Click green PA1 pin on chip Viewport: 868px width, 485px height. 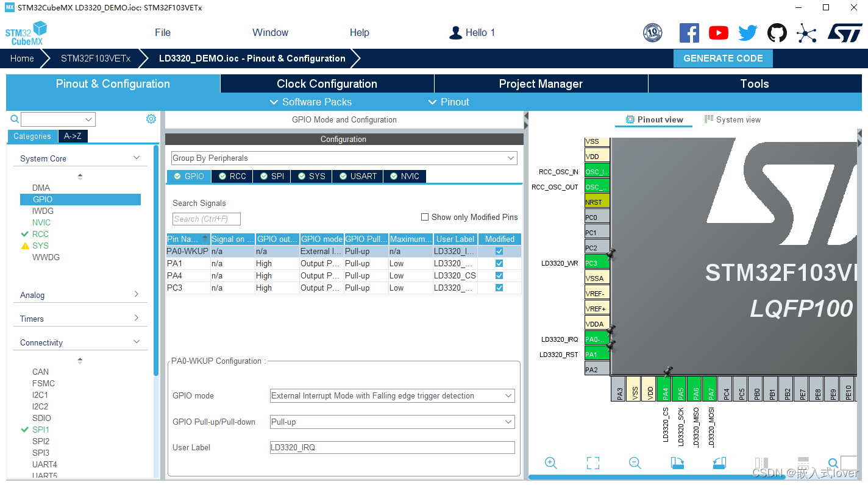click(597, 355)
